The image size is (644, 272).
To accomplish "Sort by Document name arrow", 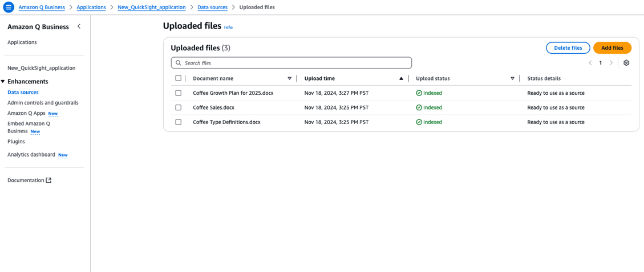I will [290, 79].
